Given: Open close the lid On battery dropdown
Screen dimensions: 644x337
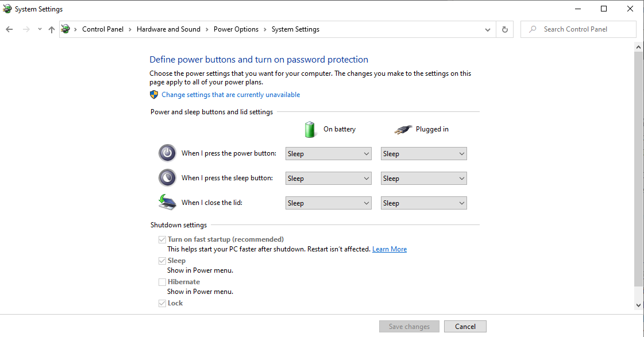Looking at the screenshot, I should [x=329, y=203].
